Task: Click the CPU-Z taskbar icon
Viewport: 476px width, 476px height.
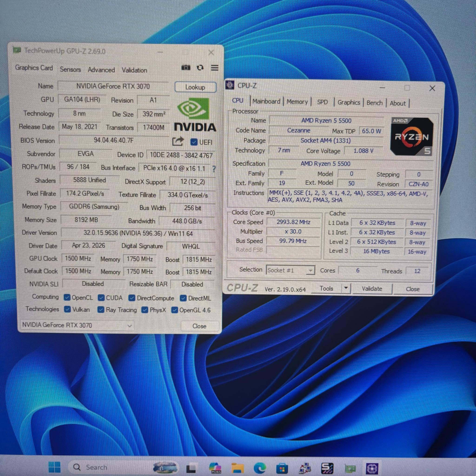Action: point(372,468)
